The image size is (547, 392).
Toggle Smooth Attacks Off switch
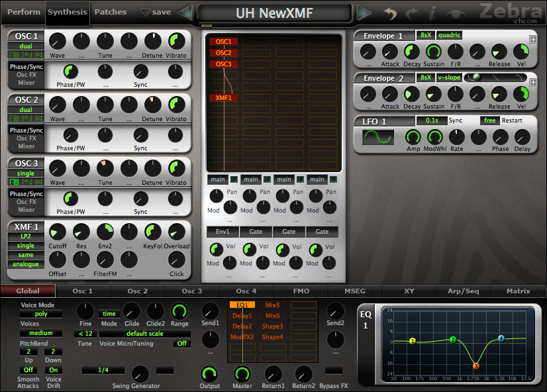pos(28,370)
